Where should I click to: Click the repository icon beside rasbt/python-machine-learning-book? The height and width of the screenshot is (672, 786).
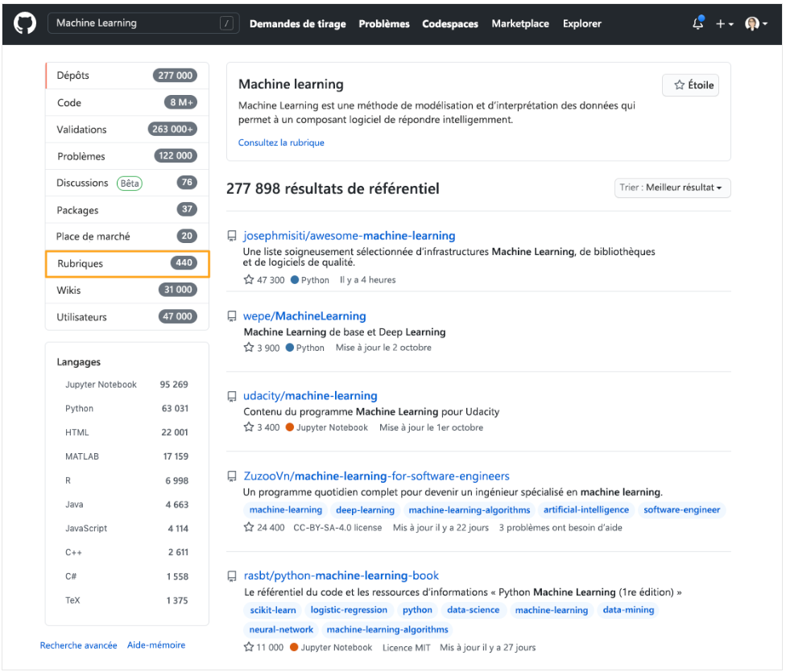coord(233,576)
